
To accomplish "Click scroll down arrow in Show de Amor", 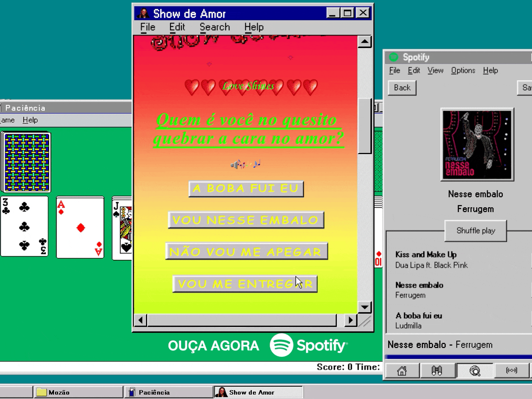I will pos(365,307).
